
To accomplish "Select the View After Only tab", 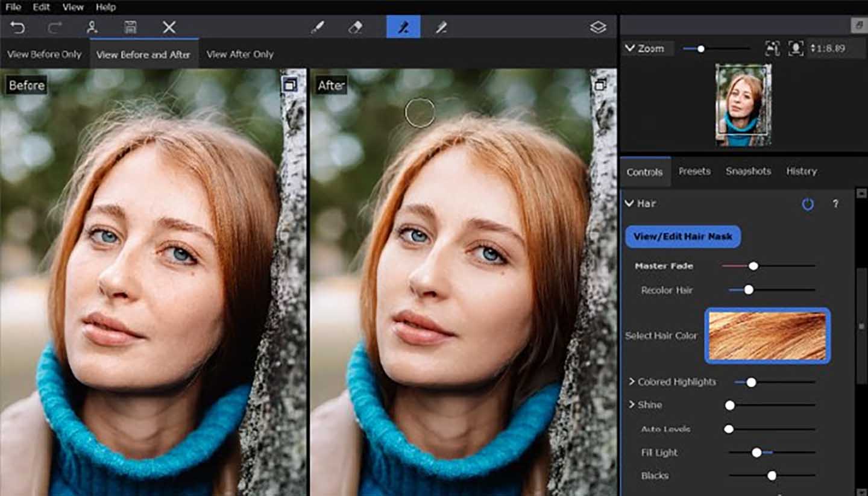I will click(x=240, y=54).
